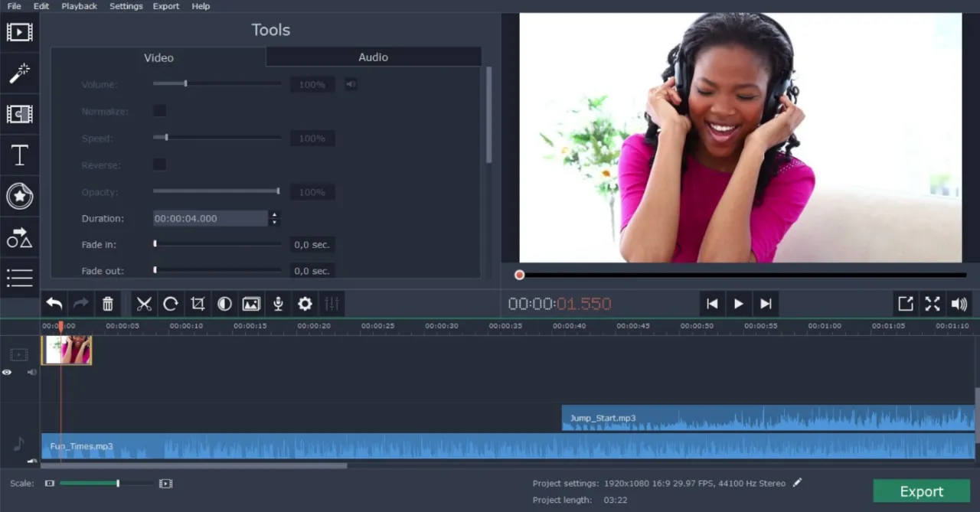The width and height of the screenshot is (980, 512).
Task: Play the video preview
Action: pos(739,304)
